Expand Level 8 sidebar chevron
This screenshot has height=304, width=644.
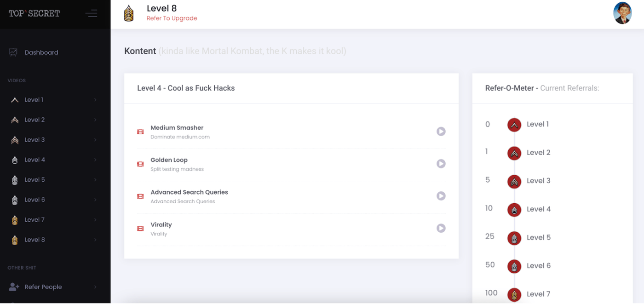[95, 240]
